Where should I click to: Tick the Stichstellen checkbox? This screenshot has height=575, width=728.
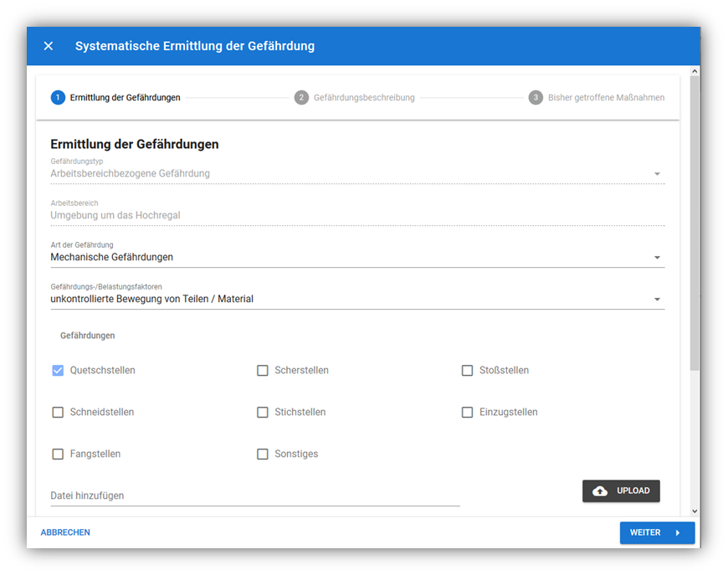coord(263,412)
